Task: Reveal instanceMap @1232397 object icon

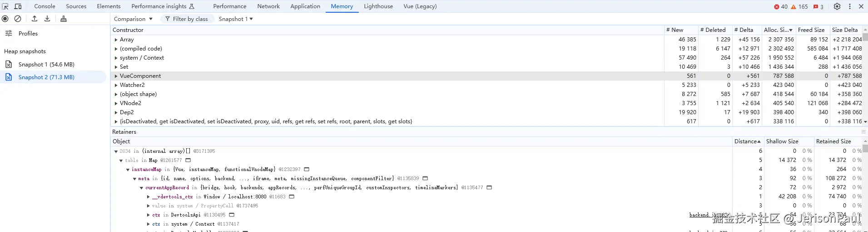Action: pyautogui.click(x=307, y=169)
